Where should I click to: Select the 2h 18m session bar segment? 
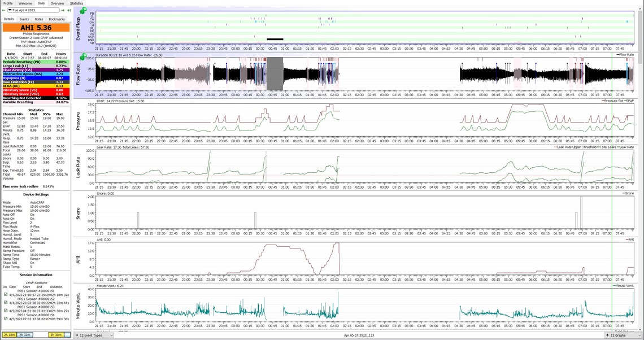(10, 335)
